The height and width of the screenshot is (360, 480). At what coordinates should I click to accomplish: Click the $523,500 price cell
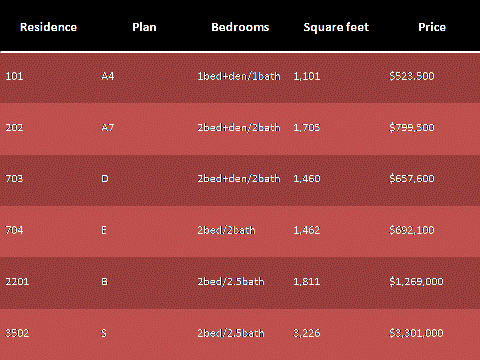point(412,76)
